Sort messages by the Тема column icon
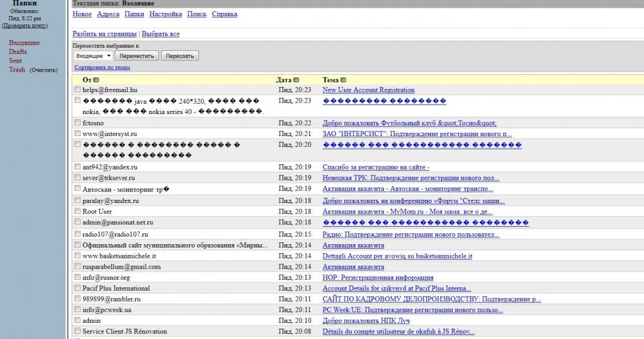The height and width of the screenshot is (339, 644). point(343,80)
